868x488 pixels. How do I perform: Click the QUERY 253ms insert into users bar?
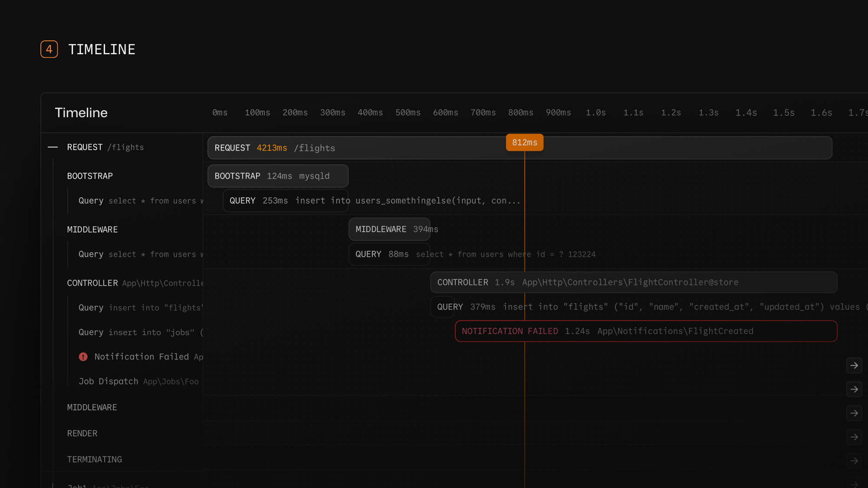[x=285, y=201]
